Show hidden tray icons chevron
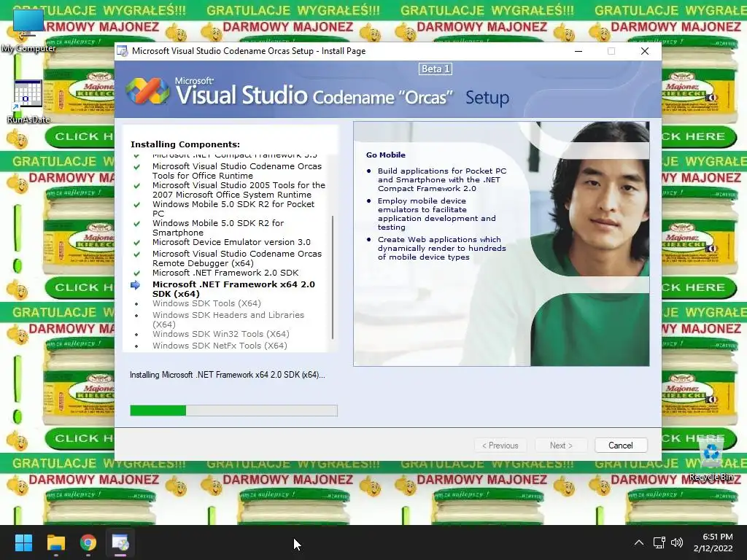 tap(639, 542)
